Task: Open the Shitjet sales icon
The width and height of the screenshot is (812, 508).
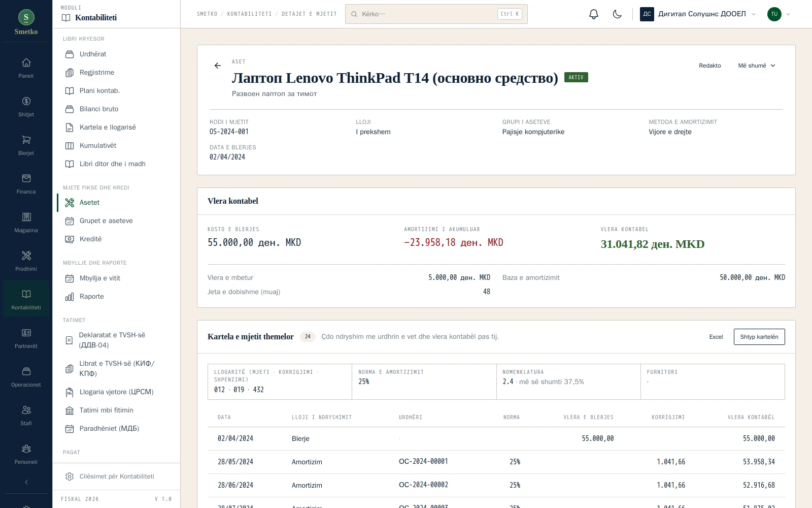Action: point(26,106)
